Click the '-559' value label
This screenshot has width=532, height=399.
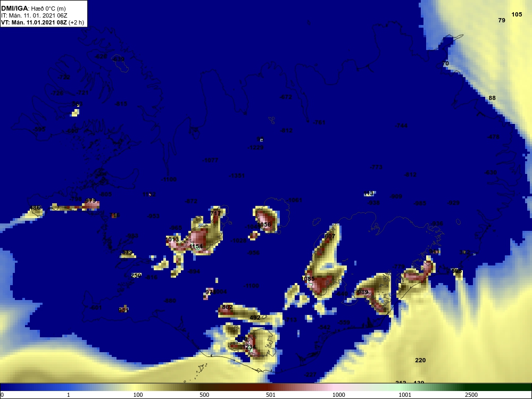coord(343,323)
